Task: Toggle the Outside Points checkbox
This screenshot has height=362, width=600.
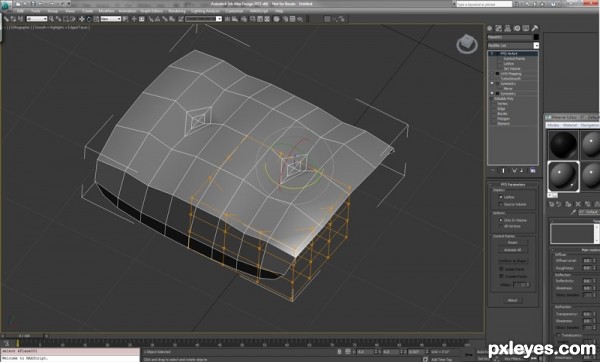Action: [501, 276]
